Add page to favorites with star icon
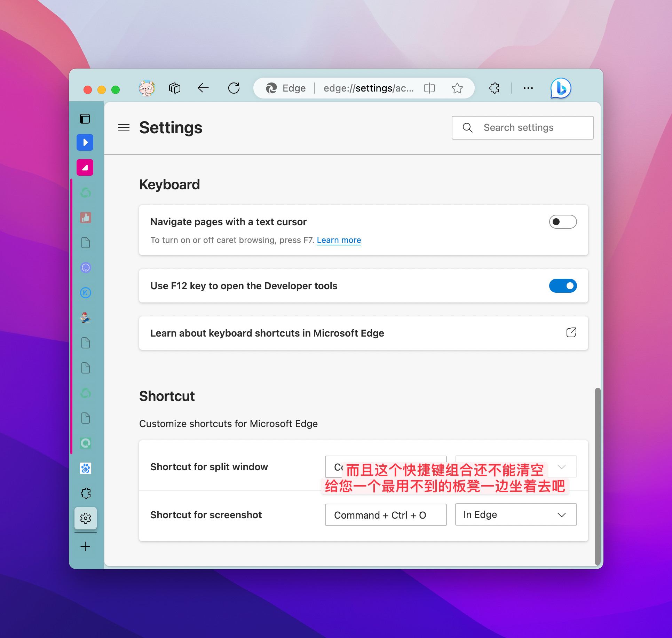Viewport: 672px width, 638px height. [x=457, y=88]
